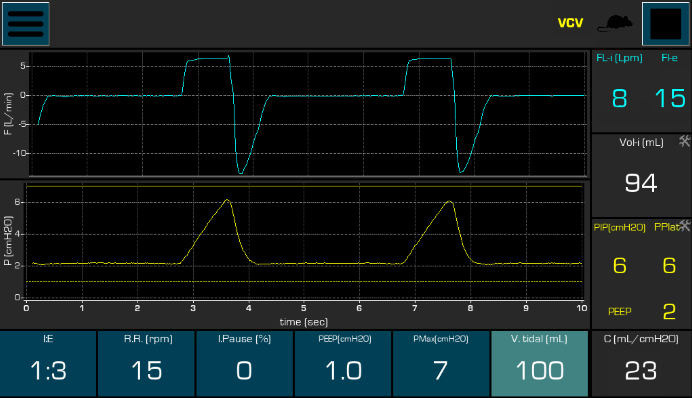
Task: Open the PEEP(cmH2O) 1.0 setting
Action: (343, 364)
